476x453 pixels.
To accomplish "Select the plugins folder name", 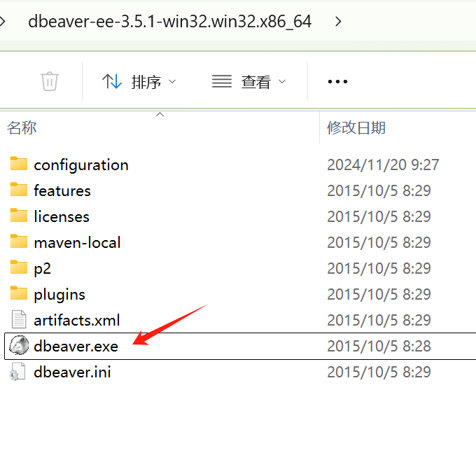I will pos(59,295).
